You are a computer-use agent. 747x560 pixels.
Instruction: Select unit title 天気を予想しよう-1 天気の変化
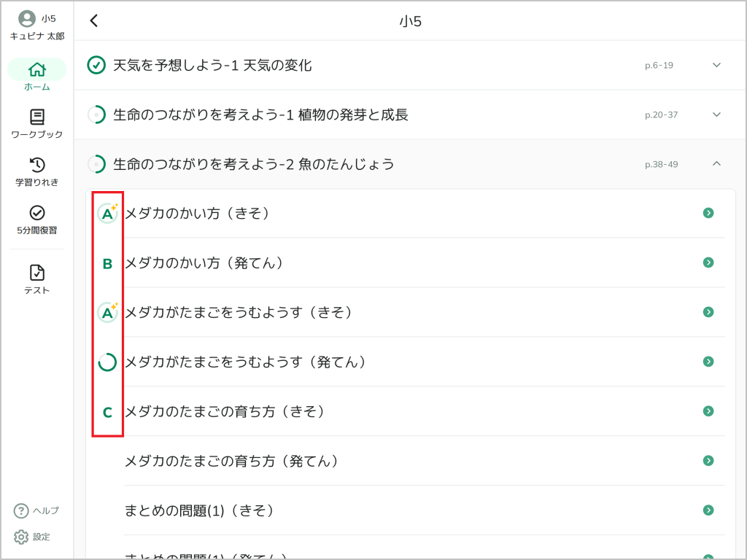(x=212, y=65)
